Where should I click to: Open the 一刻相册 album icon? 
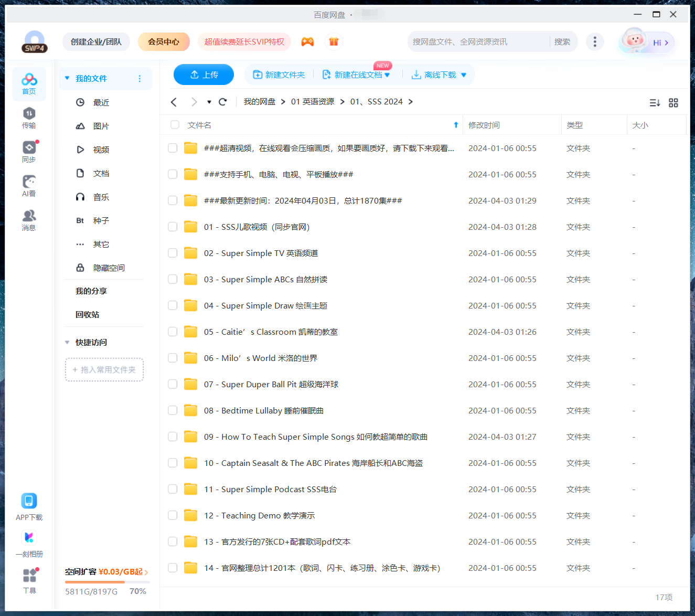tap(29, 538)
